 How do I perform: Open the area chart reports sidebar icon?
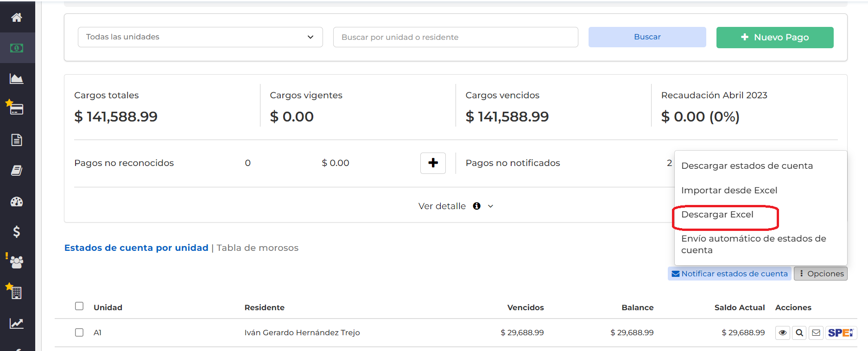coord(17,79)
